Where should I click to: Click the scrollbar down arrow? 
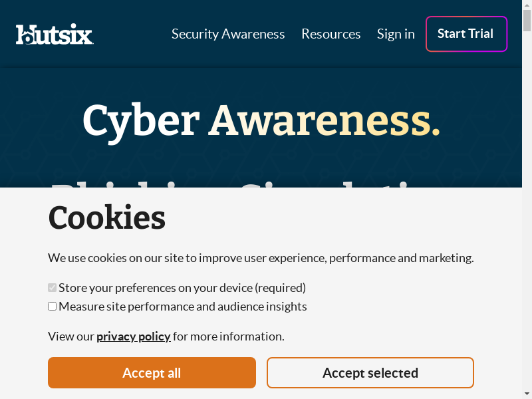point(527,395)
